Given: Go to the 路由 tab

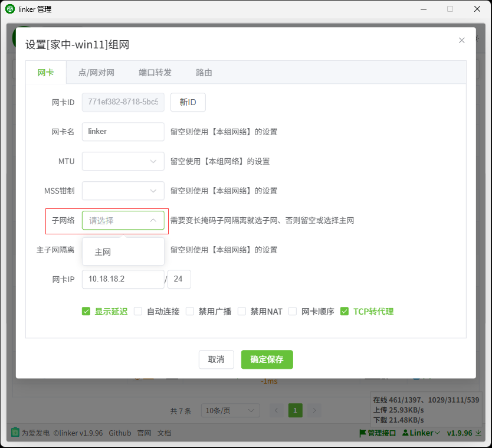Looking at the screenshot, I should point(204,73).
